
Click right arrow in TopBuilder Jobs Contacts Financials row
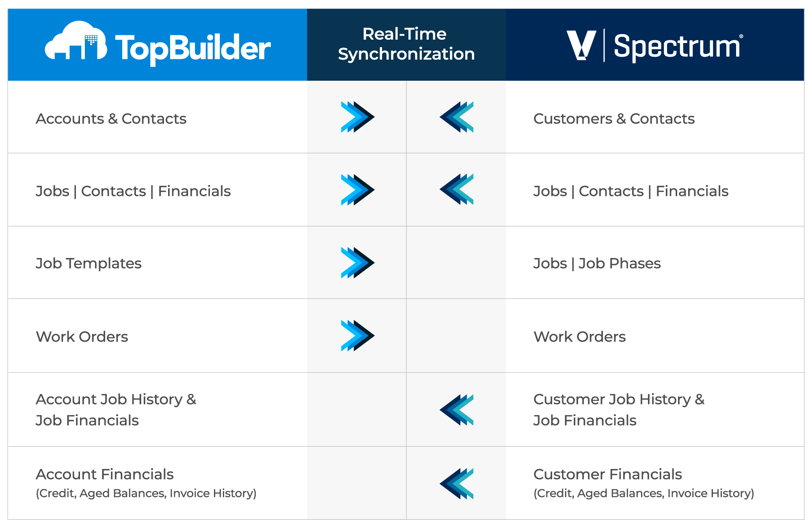[358, 189]
